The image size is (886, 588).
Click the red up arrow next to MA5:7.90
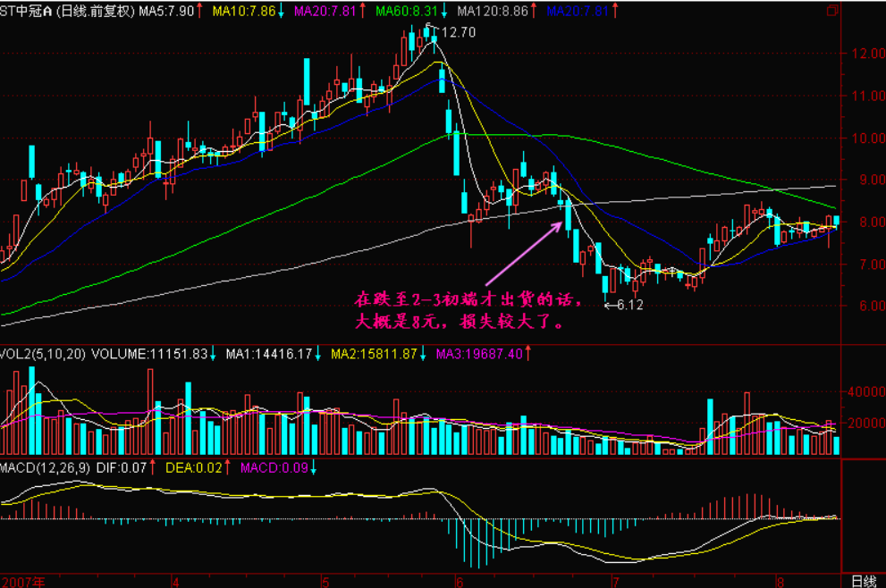point(198,11)
